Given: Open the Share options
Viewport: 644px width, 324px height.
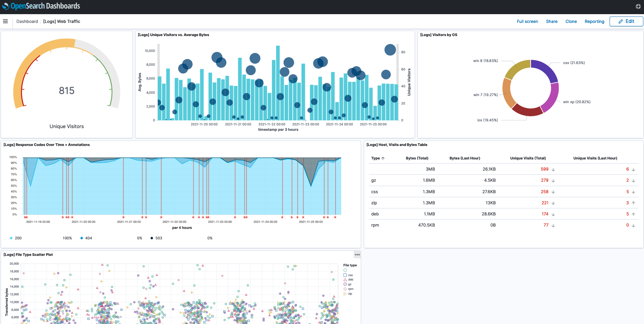Looking at the screenshot, I should [x=552, y=21].
